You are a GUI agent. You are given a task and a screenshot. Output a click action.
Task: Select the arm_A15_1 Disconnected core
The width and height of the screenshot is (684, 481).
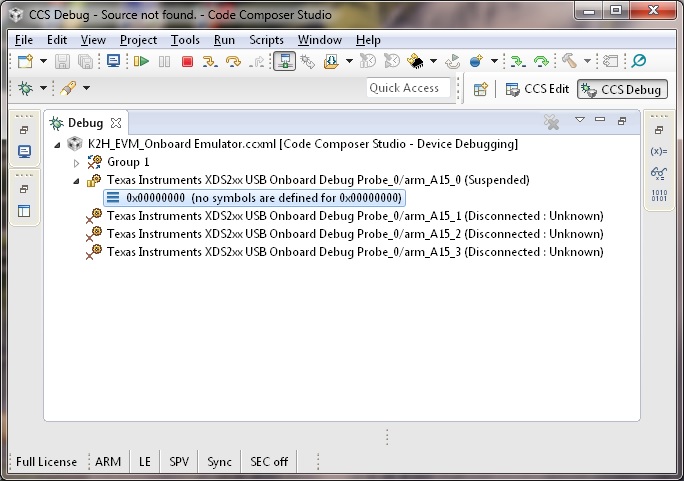click(354, 216)
